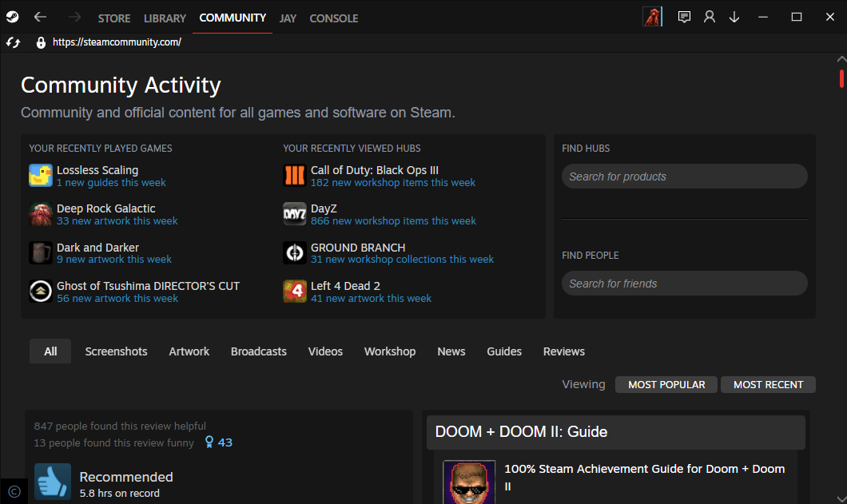The width and height of the screenshot is (847, 504).
Task: Open the downloads arrow icon
Action: tap(734, 18)
